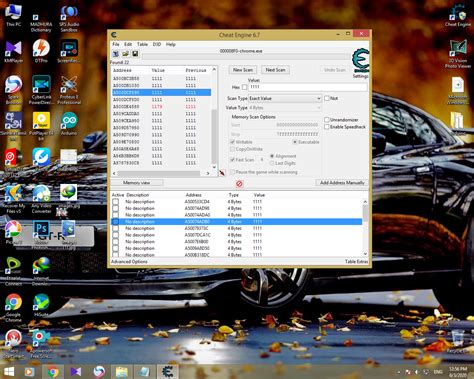Open 3D Vision Photo Viewer shortcut
The image size is (474, 379).
458,54
